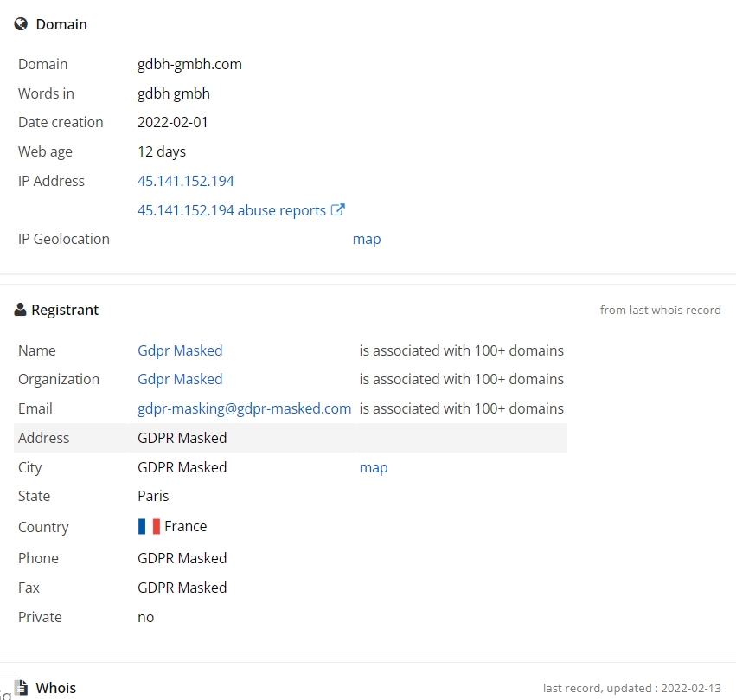
Task: Click 'is associated with 100+ domains' in Email row
Action: click(462, 408)
